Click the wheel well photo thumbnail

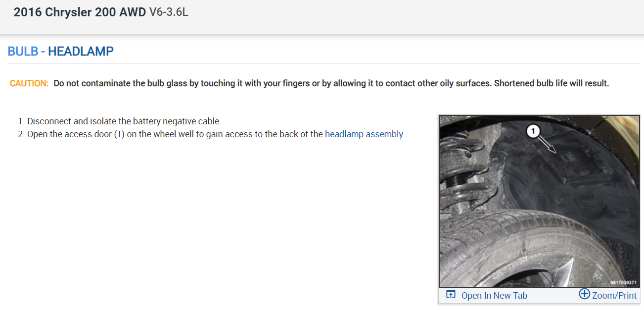coord(539,201)
